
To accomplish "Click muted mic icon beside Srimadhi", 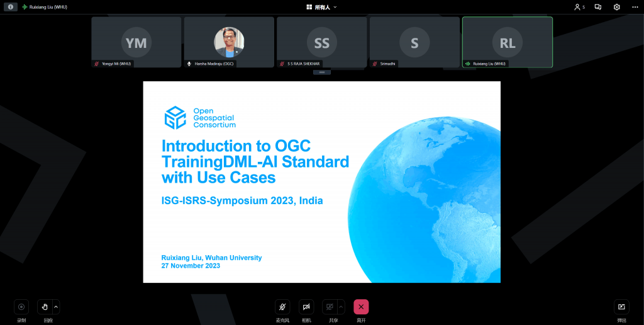I will coord(375,64).
